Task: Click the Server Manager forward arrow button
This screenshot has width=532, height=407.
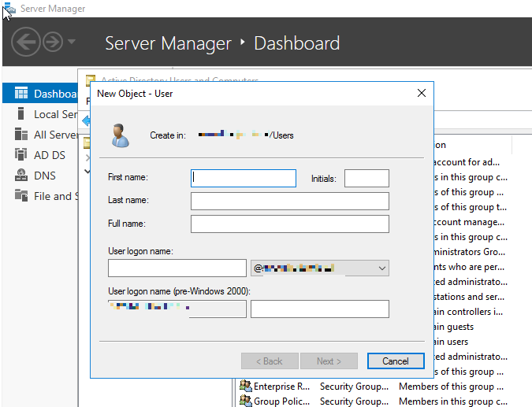Action: 53,42
